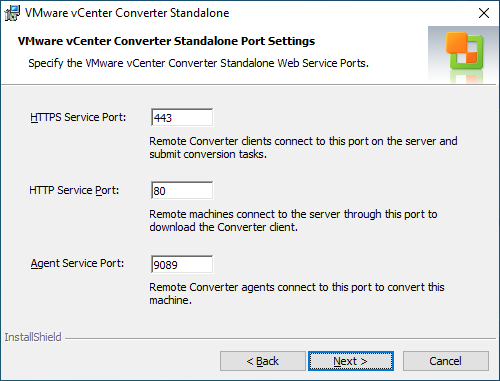Click the 'HTTPS Service Port:' label
The width and height of the screenshot is (500, 381).
point(78,117)
